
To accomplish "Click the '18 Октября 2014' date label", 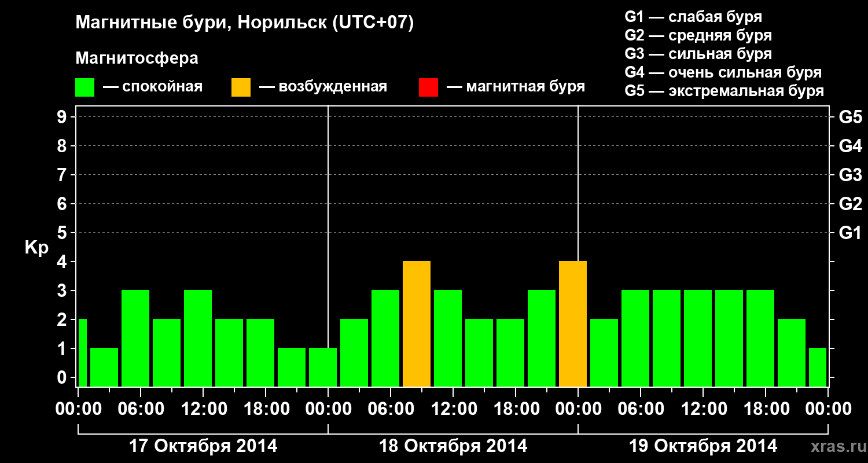I will (x=453, y=446).
